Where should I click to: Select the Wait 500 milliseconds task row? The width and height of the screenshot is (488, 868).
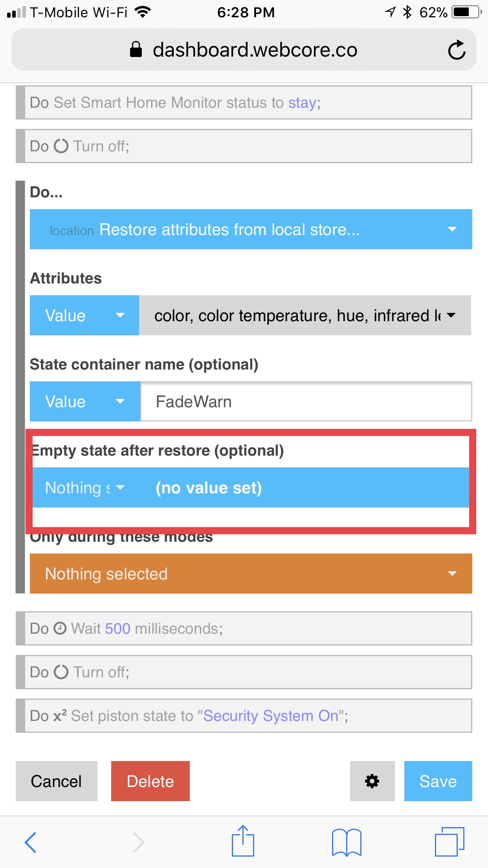[244, 628]
